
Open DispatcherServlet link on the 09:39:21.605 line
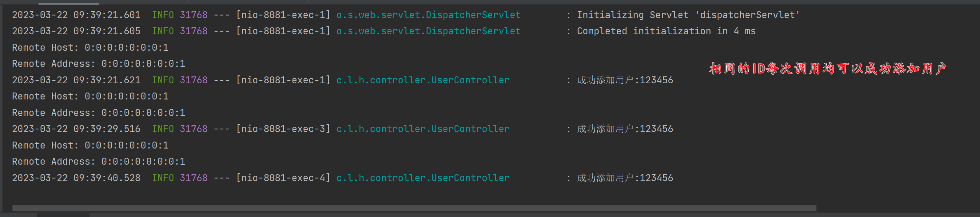point(428,31)
